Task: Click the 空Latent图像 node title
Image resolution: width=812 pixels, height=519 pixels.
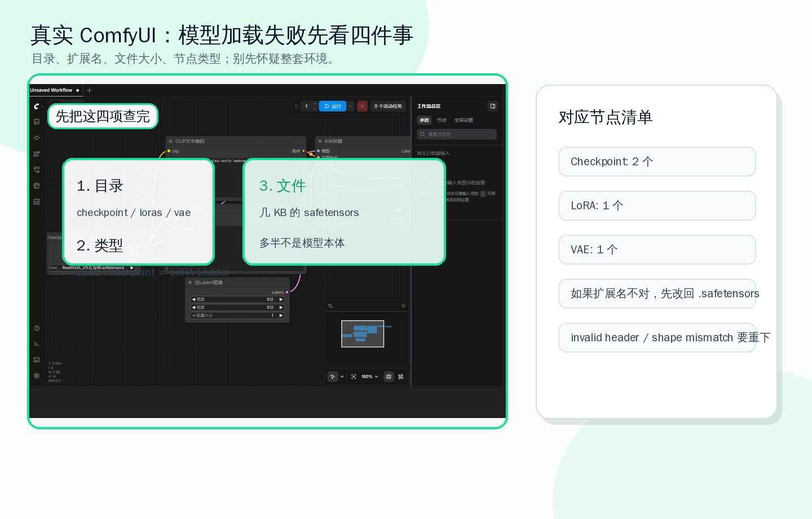Action: click(209, 283)
